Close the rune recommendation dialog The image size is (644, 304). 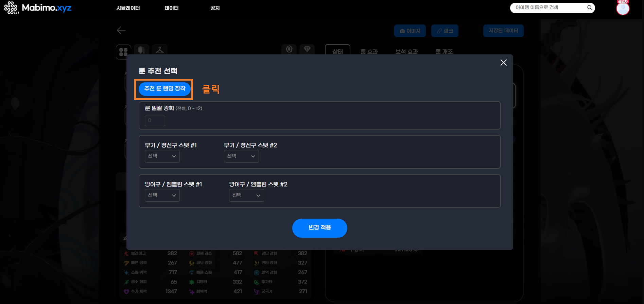click(504, 63)
